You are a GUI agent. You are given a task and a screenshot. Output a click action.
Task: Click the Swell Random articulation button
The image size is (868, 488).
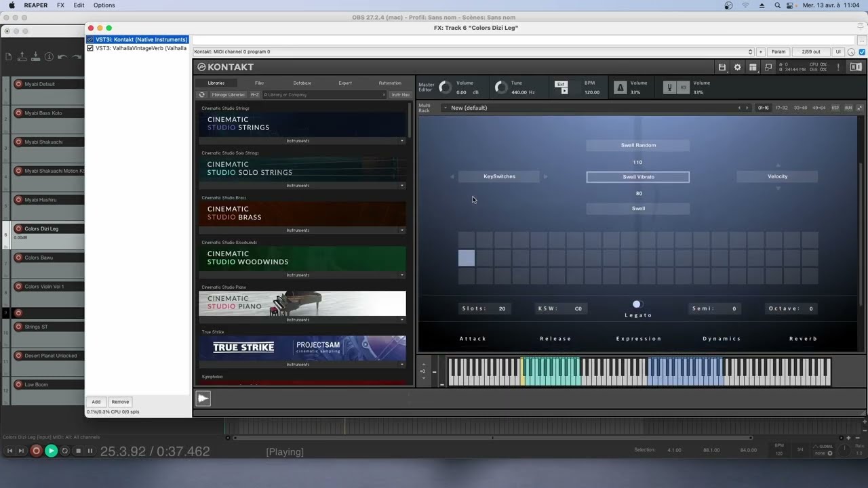[x=638, y=145]
